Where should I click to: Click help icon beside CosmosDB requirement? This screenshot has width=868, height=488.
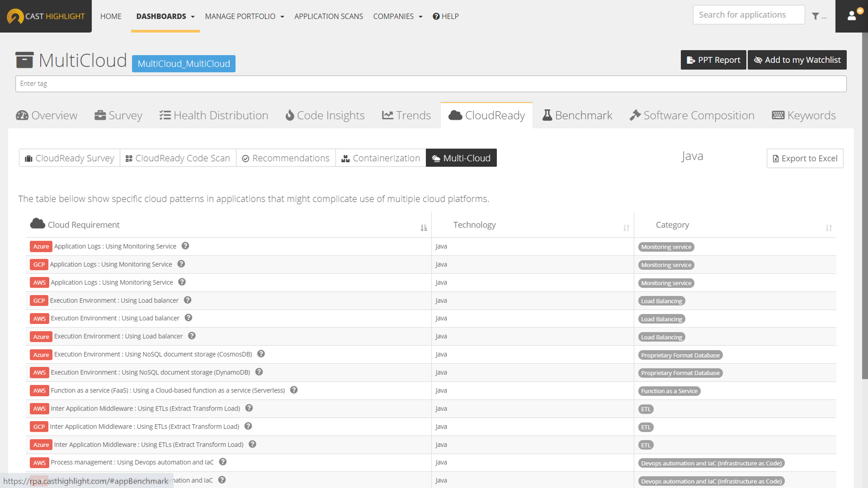coord(261,354)
